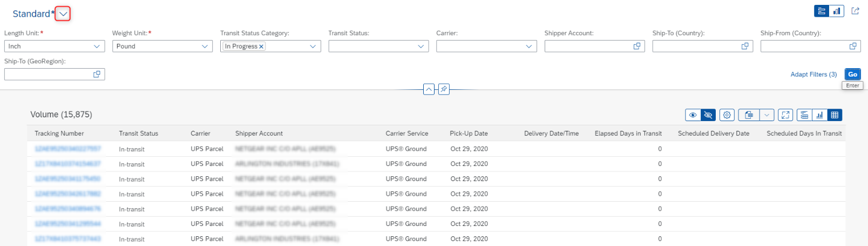The height and width of the screenshot is (246, 868).
Task: Open Adapt Filters (3) link
Action: tap(813, 75)
